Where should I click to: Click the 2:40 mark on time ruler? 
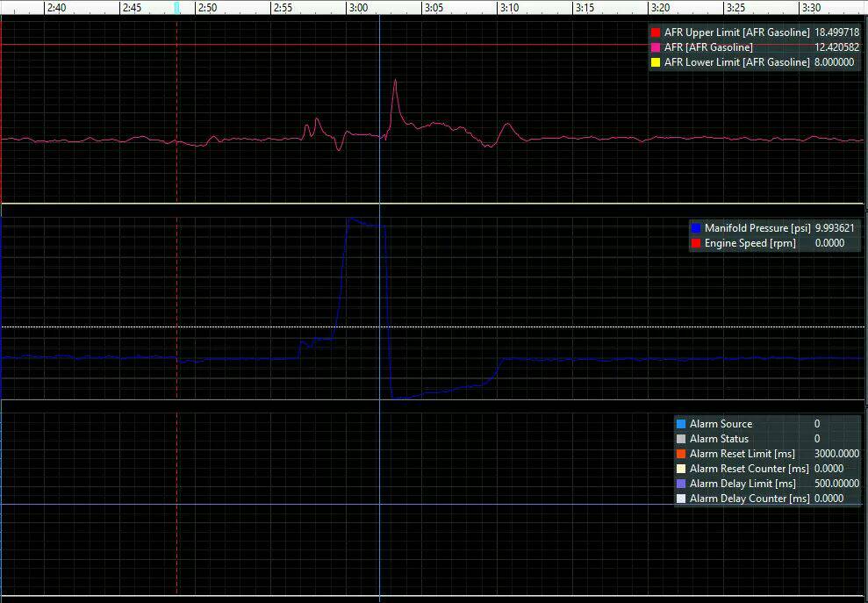point(57,8)
